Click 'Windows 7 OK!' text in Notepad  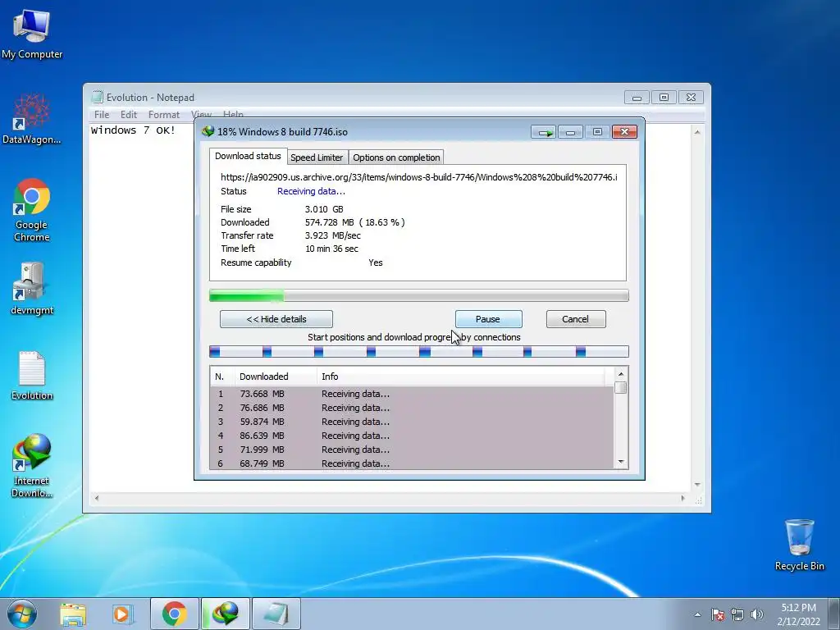coord(133,130)
